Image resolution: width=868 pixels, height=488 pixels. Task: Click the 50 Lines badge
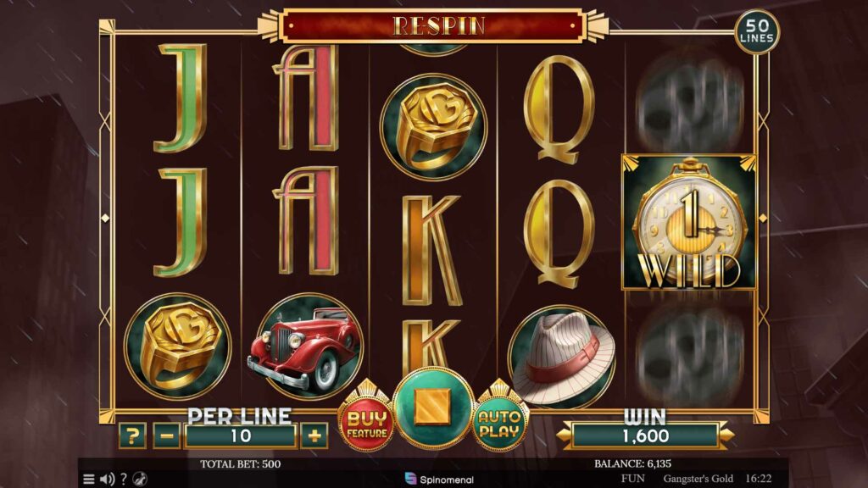[x=756, y=31]
